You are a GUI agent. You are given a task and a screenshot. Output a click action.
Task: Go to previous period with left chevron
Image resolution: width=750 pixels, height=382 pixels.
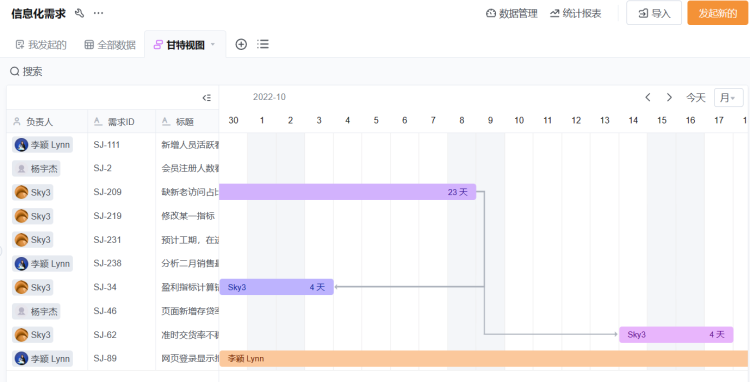tap(648, 98)
